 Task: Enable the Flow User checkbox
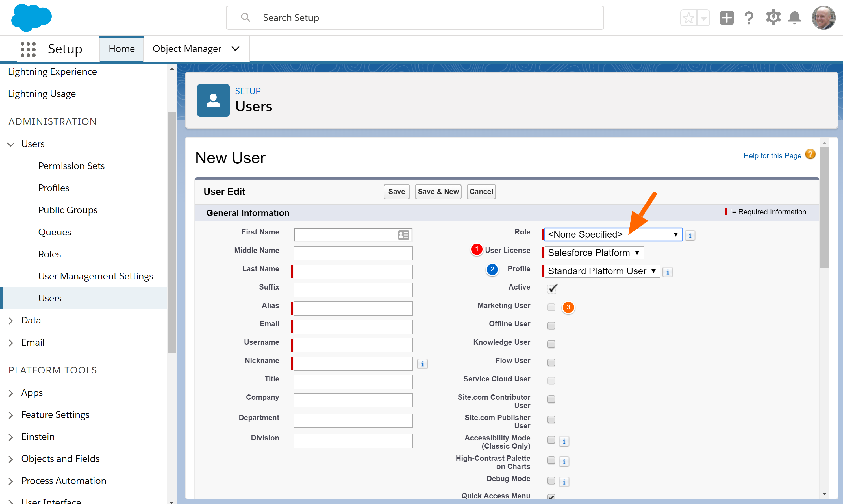551,362
